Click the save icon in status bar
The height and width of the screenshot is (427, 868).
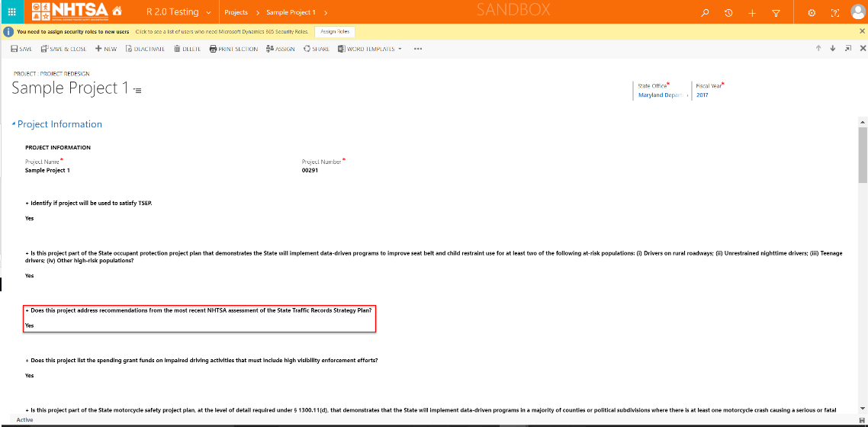point(862,420)
